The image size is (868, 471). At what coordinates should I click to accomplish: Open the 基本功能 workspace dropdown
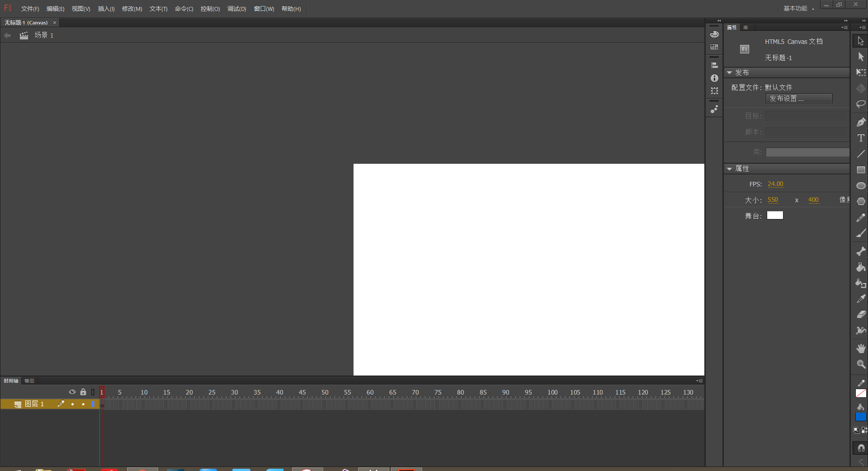click(798, 9)
